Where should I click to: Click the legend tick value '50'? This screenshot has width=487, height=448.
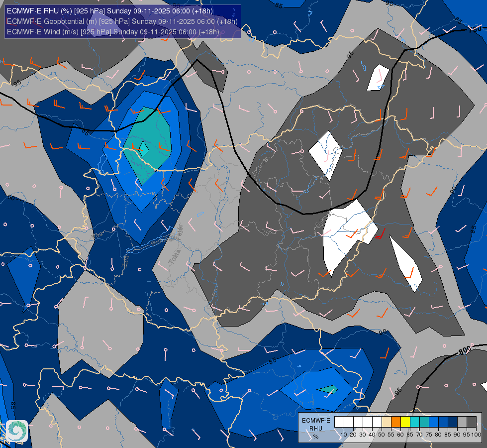(382, 435)
